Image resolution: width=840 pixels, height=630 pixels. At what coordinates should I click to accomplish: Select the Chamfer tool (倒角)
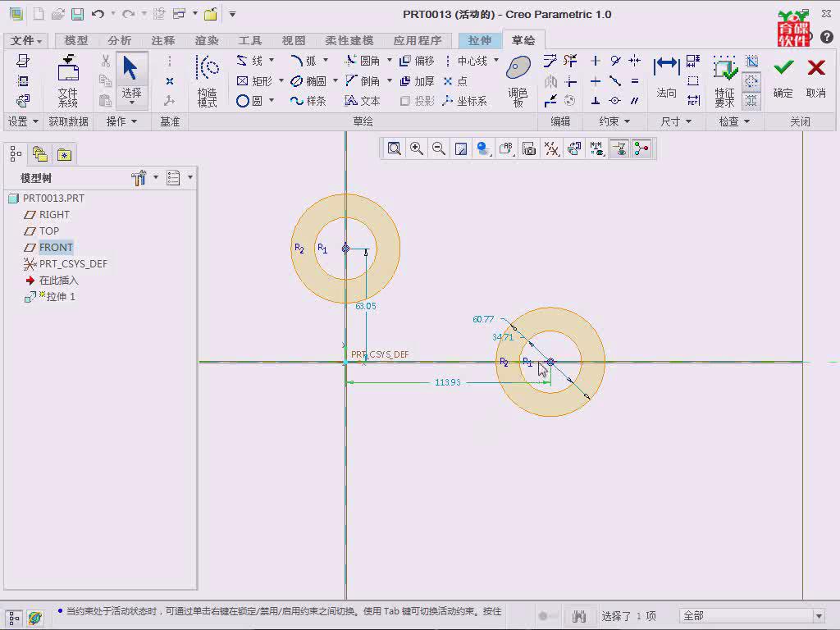click(363, 81)
